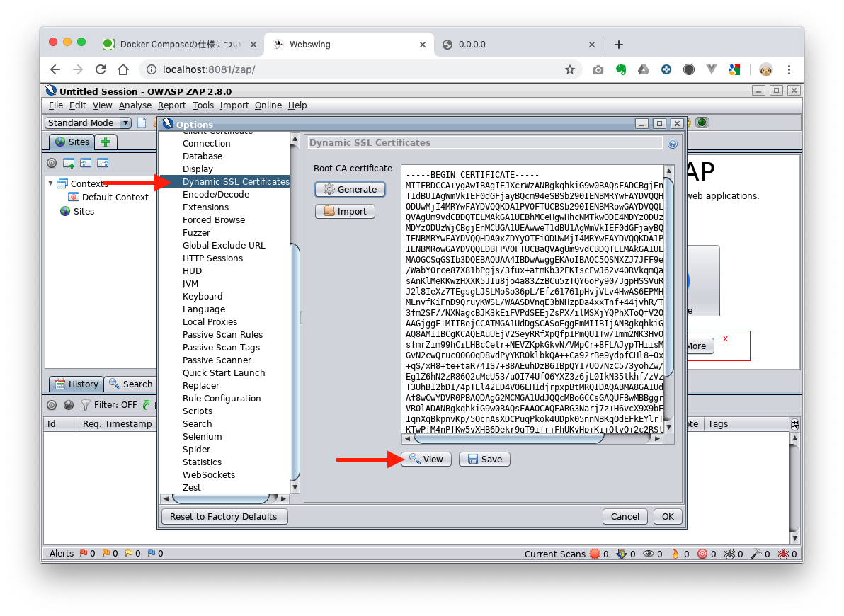This screenshot has height=616, width=844.
Task: Open the View menu
Action: 102,105
